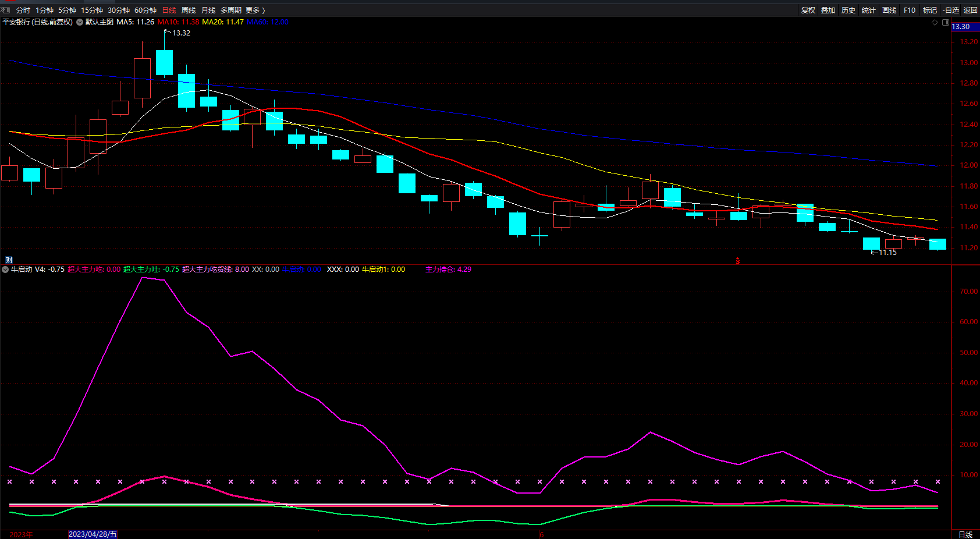This screenshot has width=980, height=539.
Task: Click the 财 financial marker icon
Action: [x=9, y=260]
